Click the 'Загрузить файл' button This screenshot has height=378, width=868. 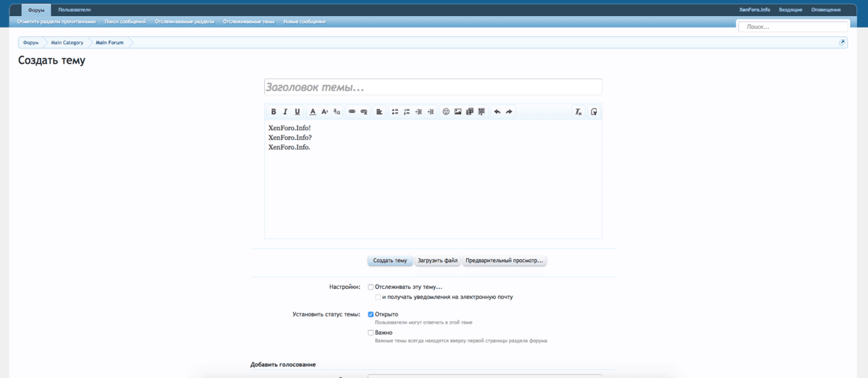coord(437,261)
